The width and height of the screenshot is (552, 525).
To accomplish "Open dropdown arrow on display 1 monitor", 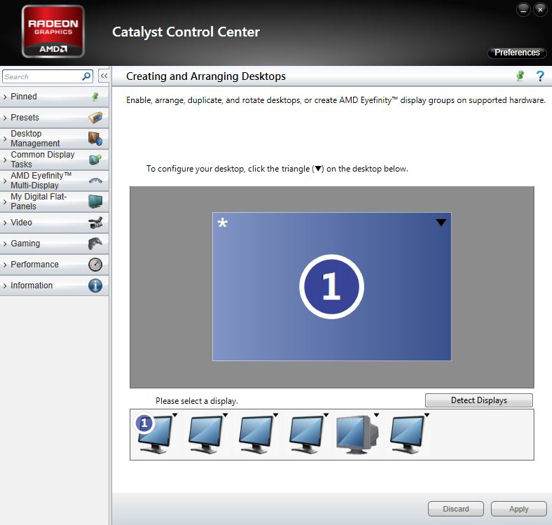I will (175, 415).
